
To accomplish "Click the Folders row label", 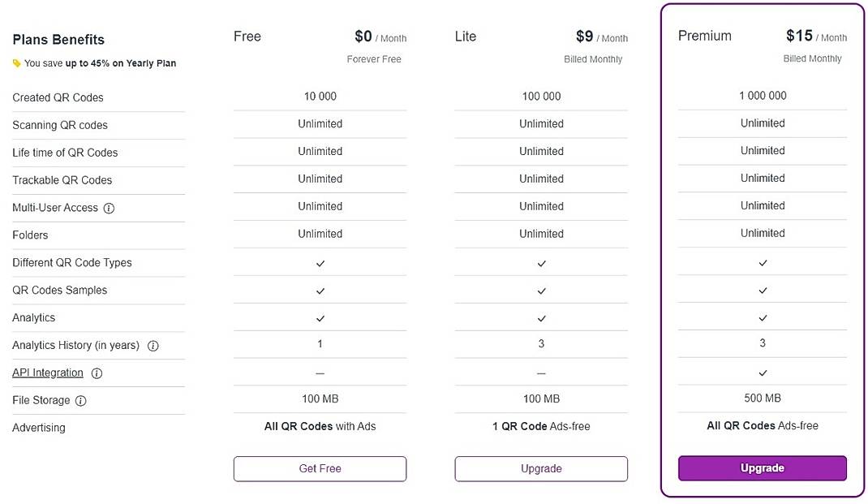I will click(30, 235).
